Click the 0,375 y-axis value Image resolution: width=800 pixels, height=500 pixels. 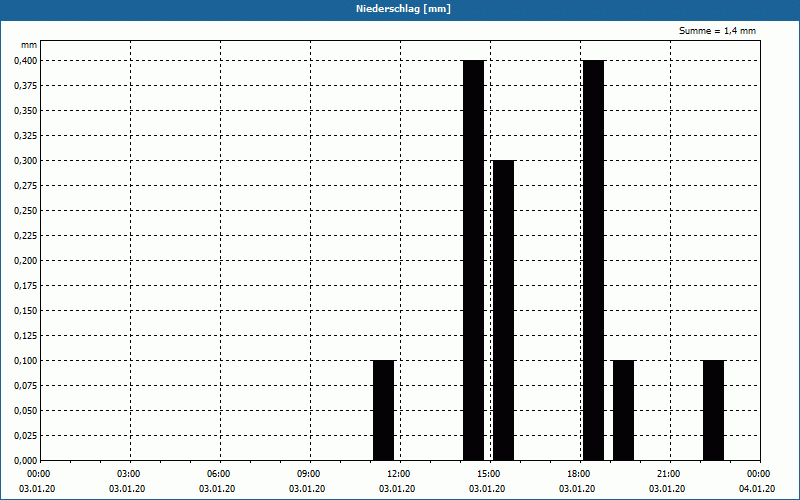point(26,86)
